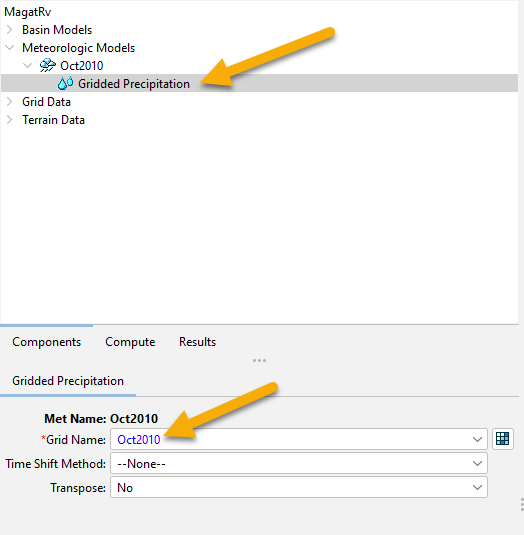Expand the Grid Data node
The height and width of the screenshot is (535, 524).
click(x=10, y=102)
